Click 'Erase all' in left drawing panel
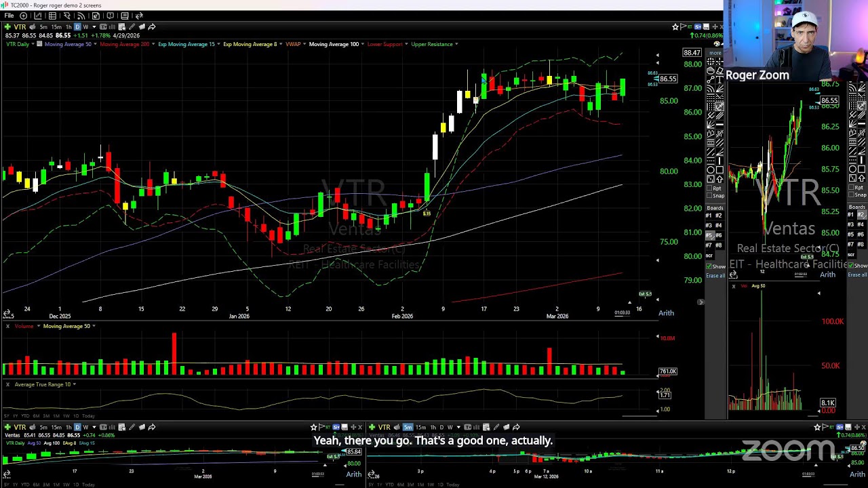868x488 pixels. (715, 275)
